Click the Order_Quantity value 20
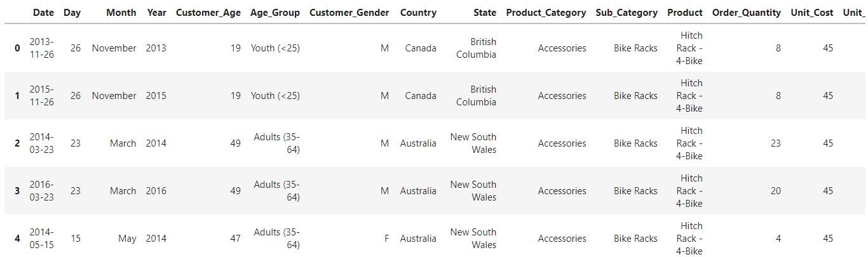The height and width of the screenshot is (257, 868). point(775,191)
